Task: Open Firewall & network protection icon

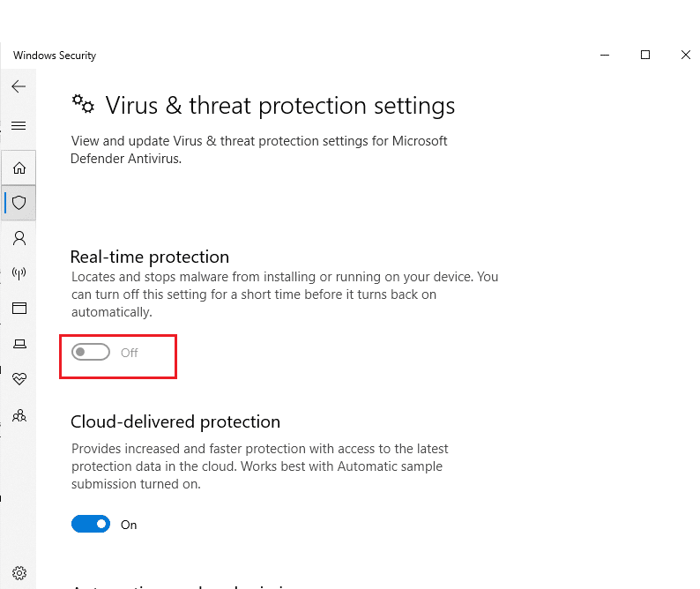Action: pos(19,273)
